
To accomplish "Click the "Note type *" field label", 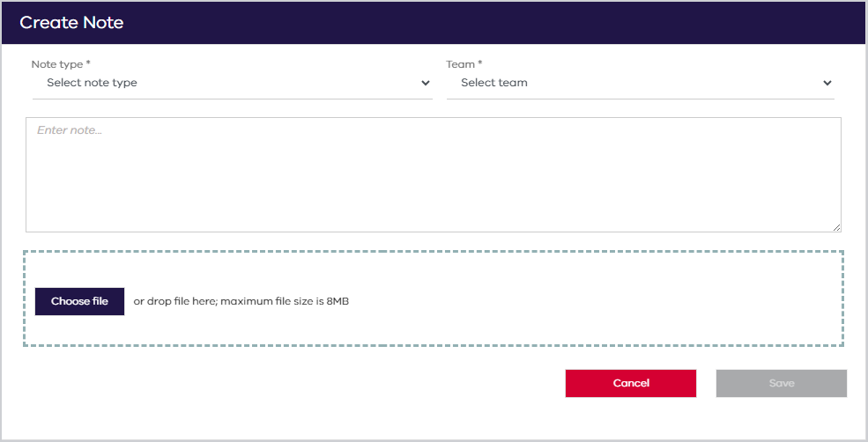I will point(61,64).
